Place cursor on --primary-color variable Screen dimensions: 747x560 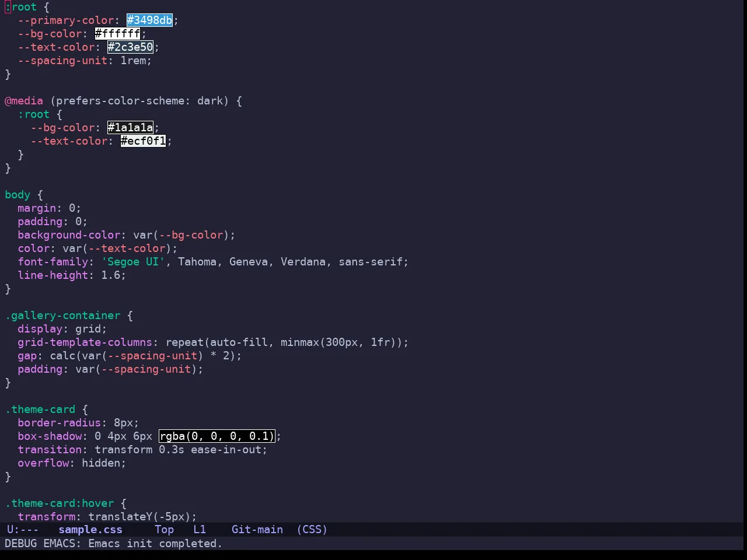[66, 20]
